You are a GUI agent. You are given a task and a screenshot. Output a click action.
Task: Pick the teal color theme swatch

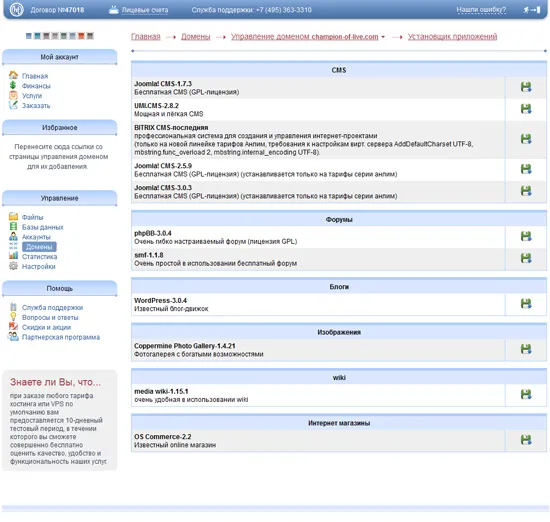pyautogui.click(x=37, y=36)
